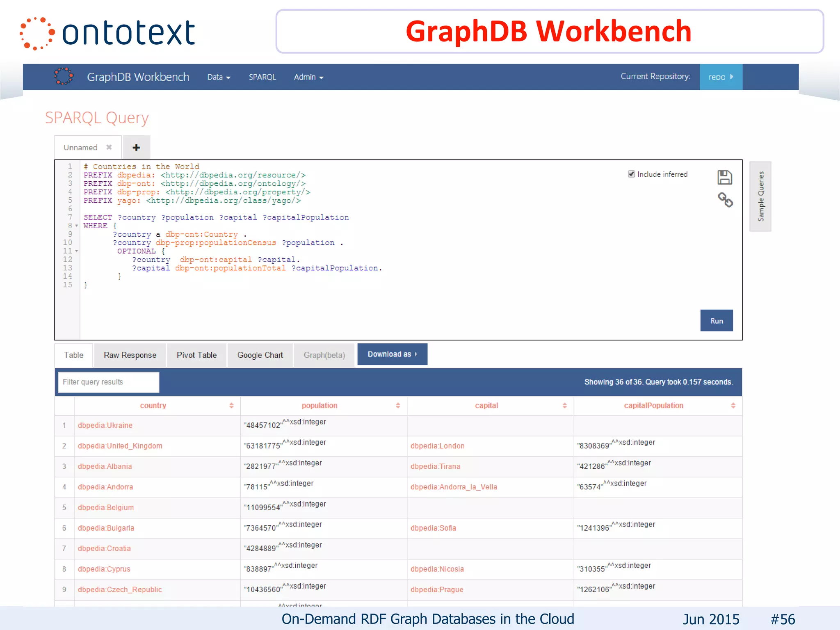Open the dbpedia:Sofia capital link
Screen dimensions: 840x630
pos(433,528)
